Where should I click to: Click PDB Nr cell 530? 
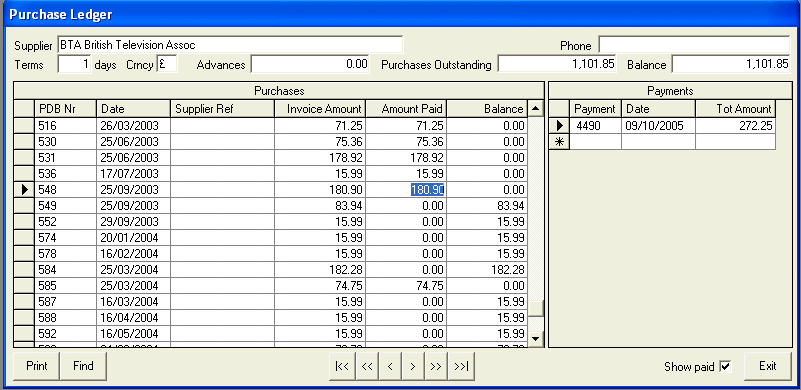[65, 142]
